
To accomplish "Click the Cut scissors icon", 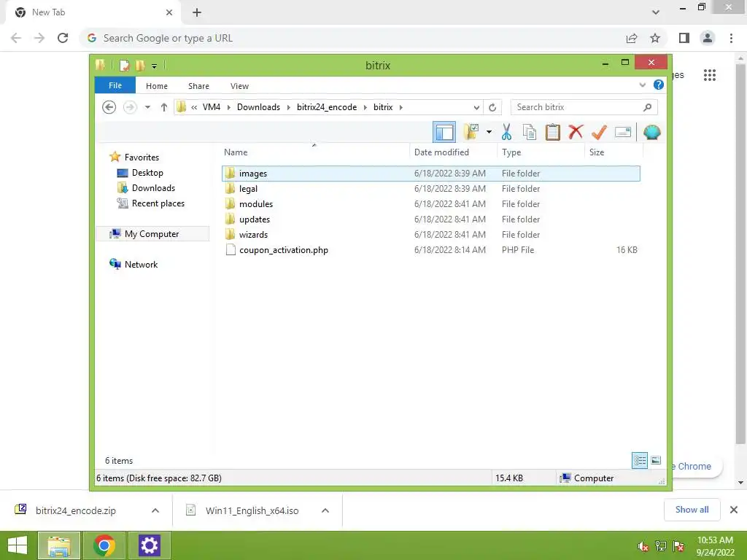I will tap(506, 132).
